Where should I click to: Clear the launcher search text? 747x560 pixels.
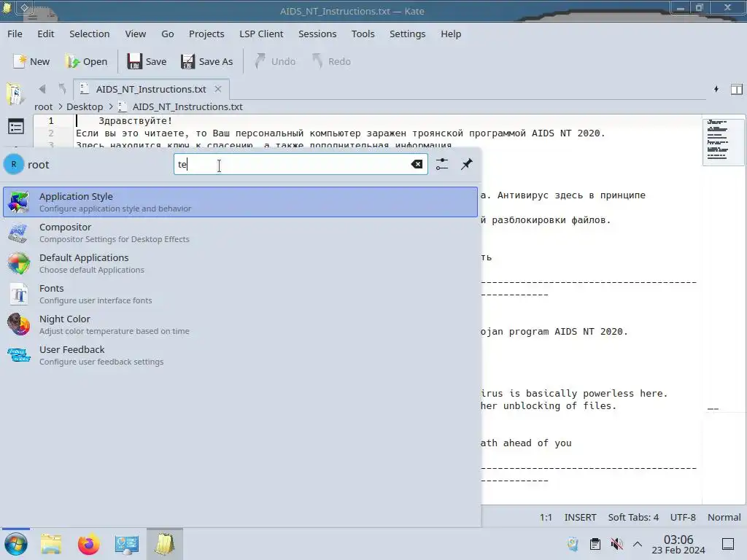coord(417,164)
